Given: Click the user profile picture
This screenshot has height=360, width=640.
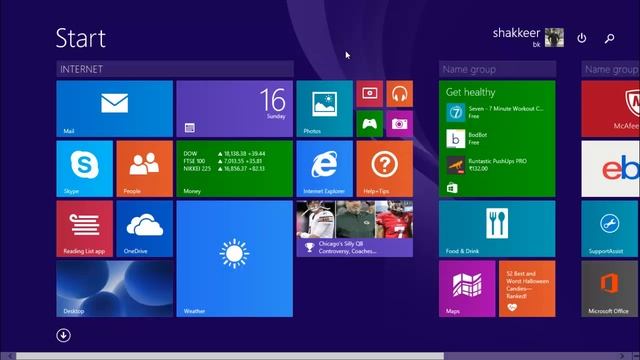Looking at the screenshot, I should (x=554, y=38).
